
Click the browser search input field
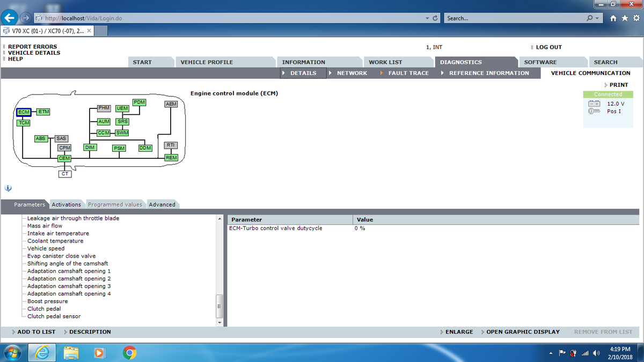tap(515, 18)
